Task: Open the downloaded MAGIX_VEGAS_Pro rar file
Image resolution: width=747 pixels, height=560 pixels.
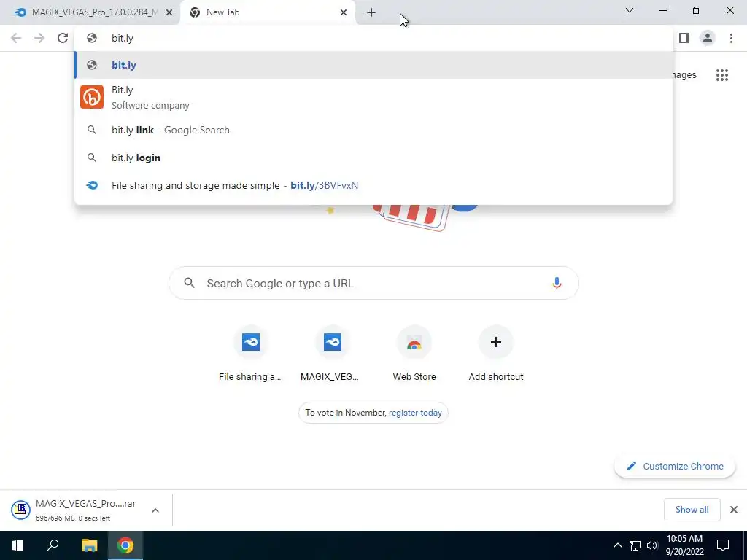Action: [x=76, y=510]
